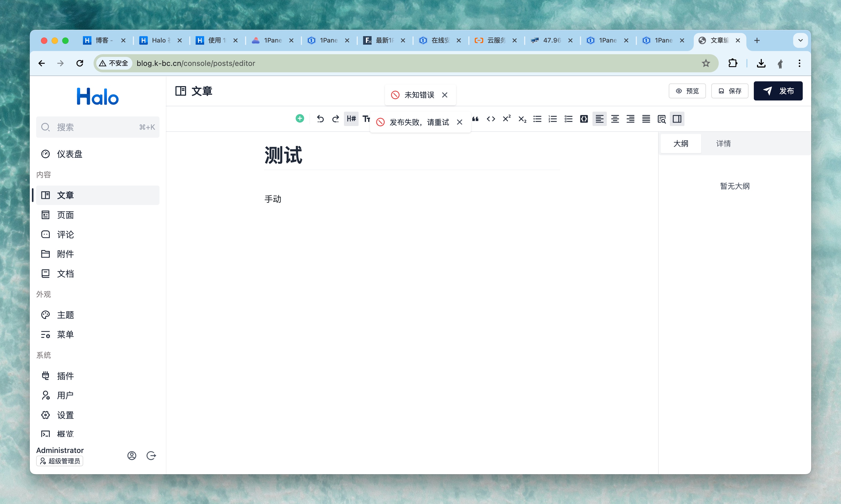Select 文章 in the sidebar menu
The image size is (841, 504).
click(98, 195)
